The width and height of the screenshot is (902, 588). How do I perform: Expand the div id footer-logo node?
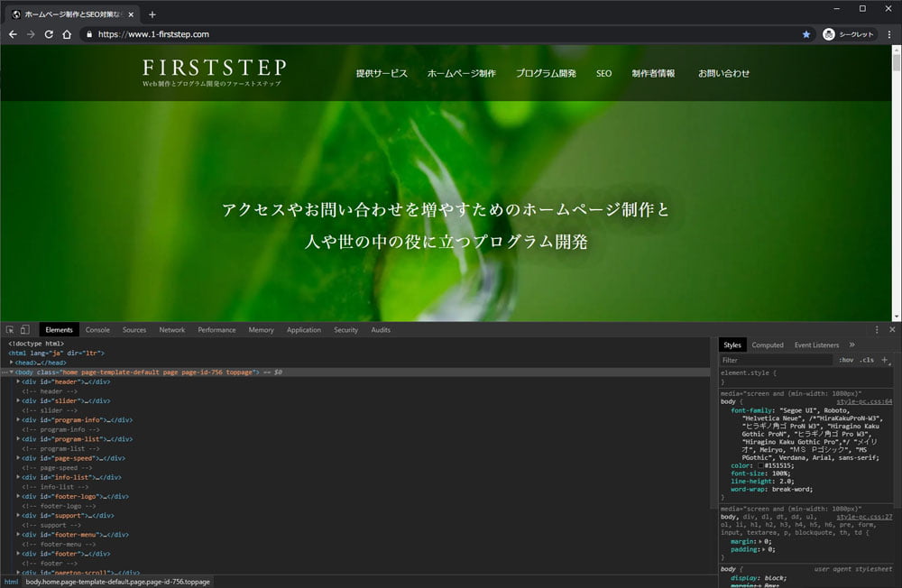click(x=18, y=496)
